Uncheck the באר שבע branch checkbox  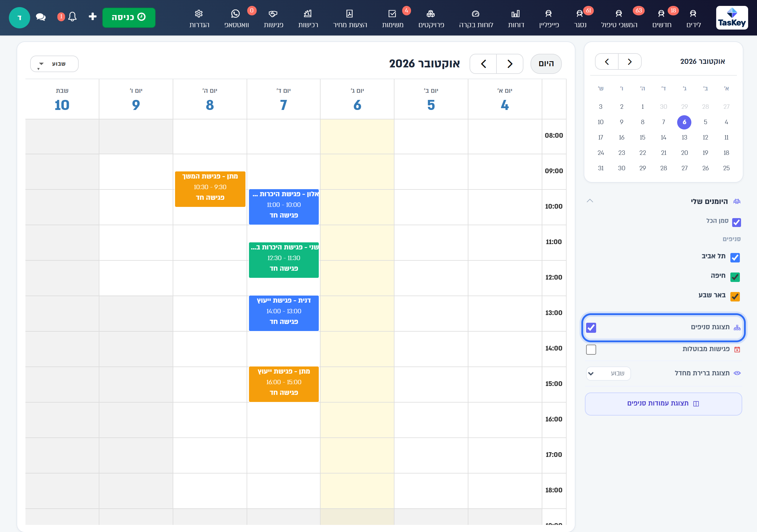(x=735, y=297)
